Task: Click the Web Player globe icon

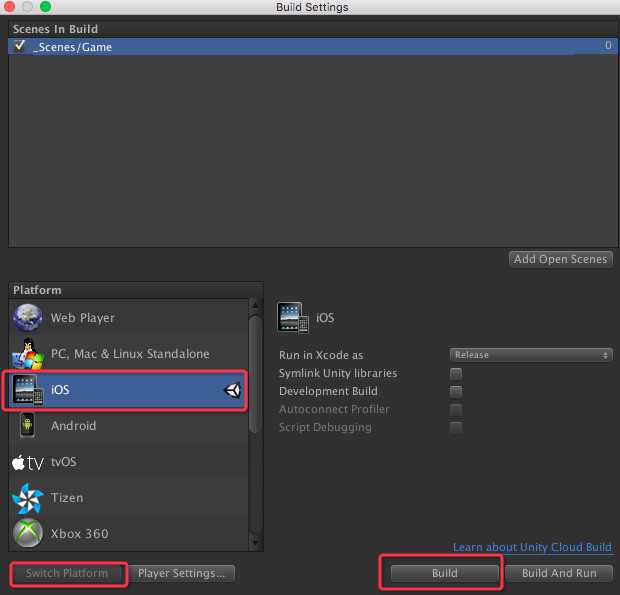Action: point(27,317)
